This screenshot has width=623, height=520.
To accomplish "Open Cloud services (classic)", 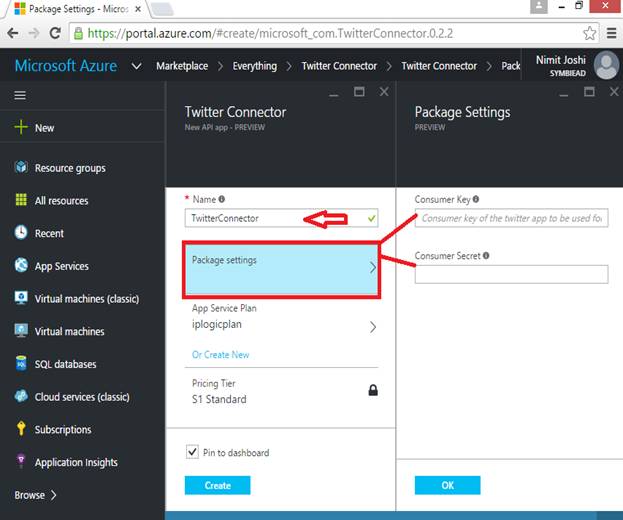I will click(x=82, y=396).
